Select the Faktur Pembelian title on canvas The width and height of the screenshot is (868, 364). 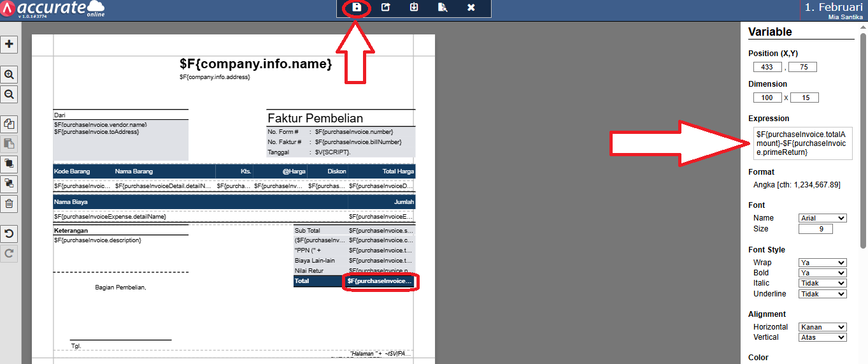pyautogui.click(x=315, y=118)
